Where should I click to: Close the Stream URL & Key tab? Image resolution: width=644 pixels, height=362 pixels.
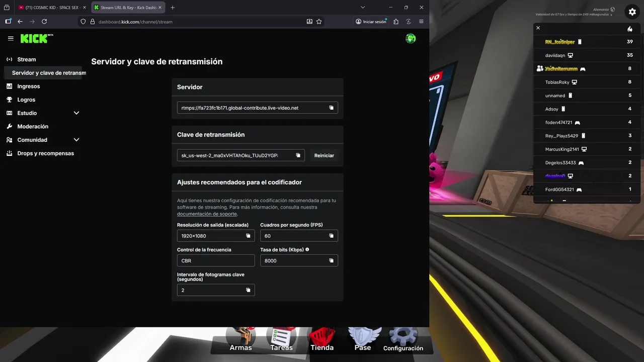click(x=160, y=8)
